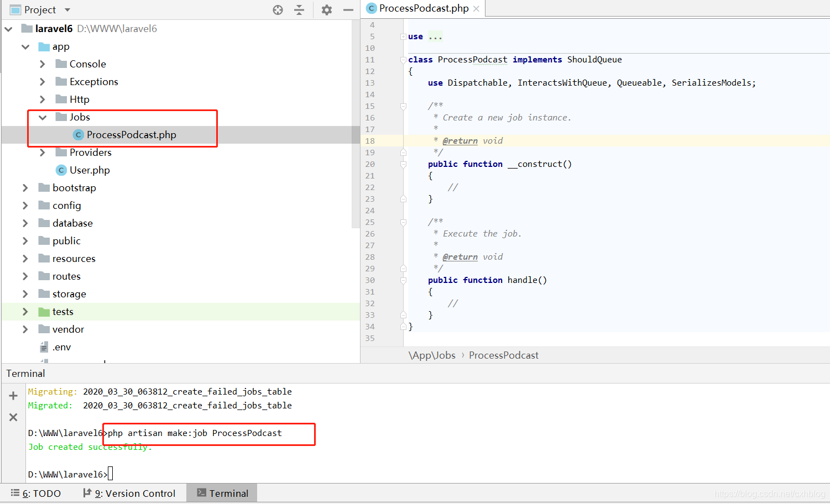Click ProcessPodcast in the breadcrumb bar
The image size is (830, 504).
504,355
